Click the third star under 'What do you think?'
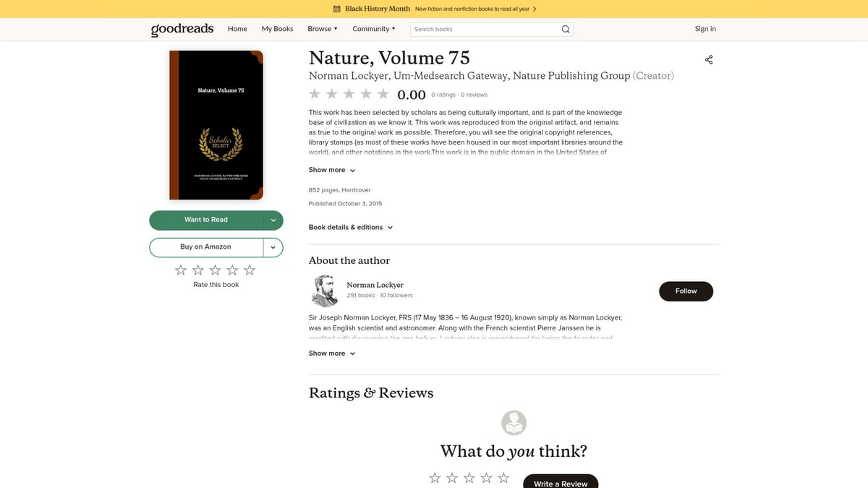 tap(469, 478)
